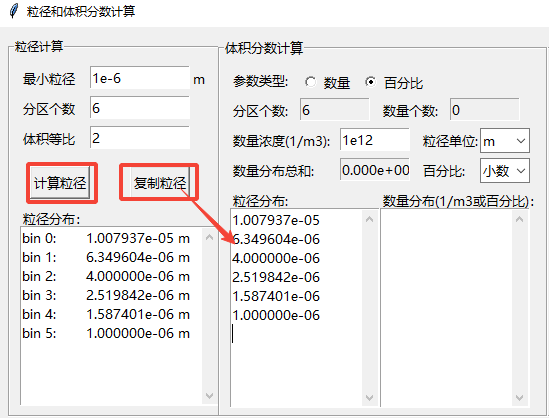Select the 数量 radio button
This screenshot has width=549, height=418.
[310, 82]
